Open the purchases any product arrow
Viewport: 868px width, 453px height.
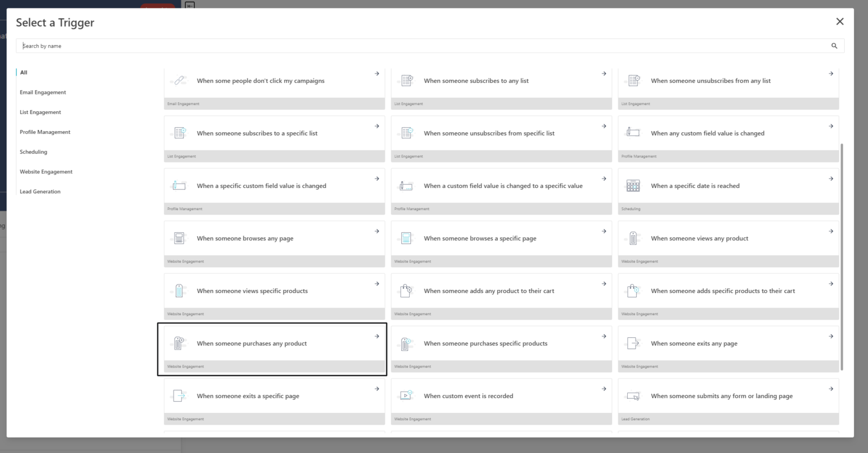(x=376, y=336)
